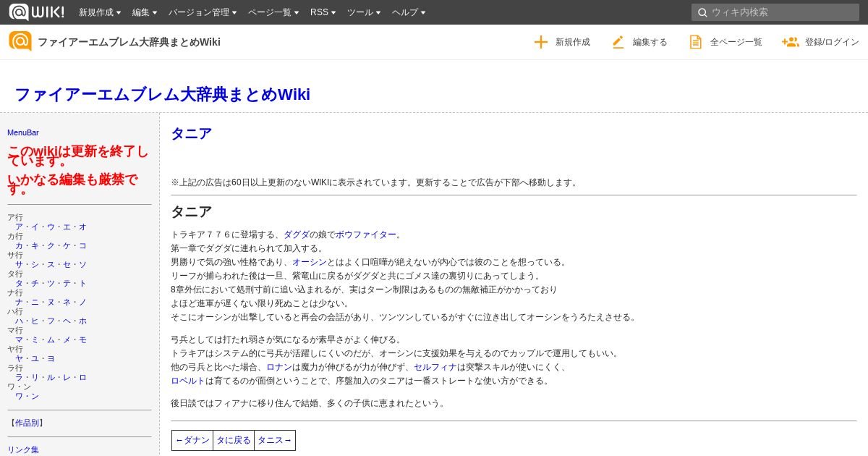Click the user-plus icon for 登録/ログイン
The image size is (868, 456).
click(790, 42)
